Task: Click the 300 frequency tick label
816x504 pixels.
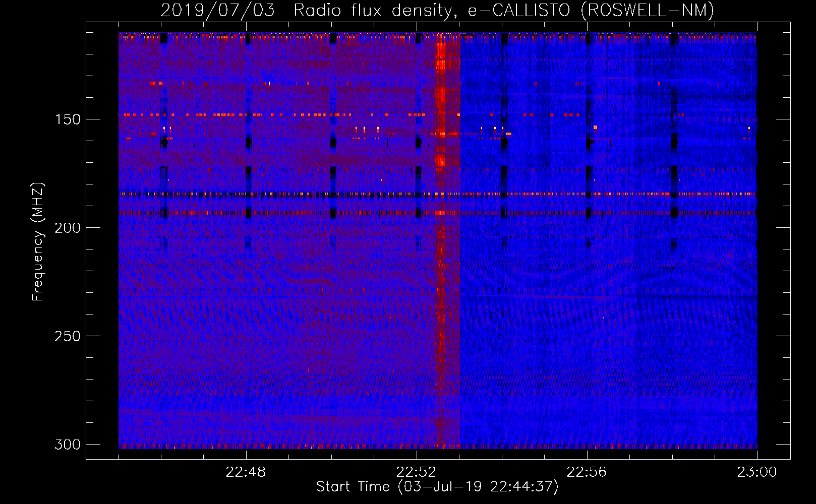Action: 67,445
